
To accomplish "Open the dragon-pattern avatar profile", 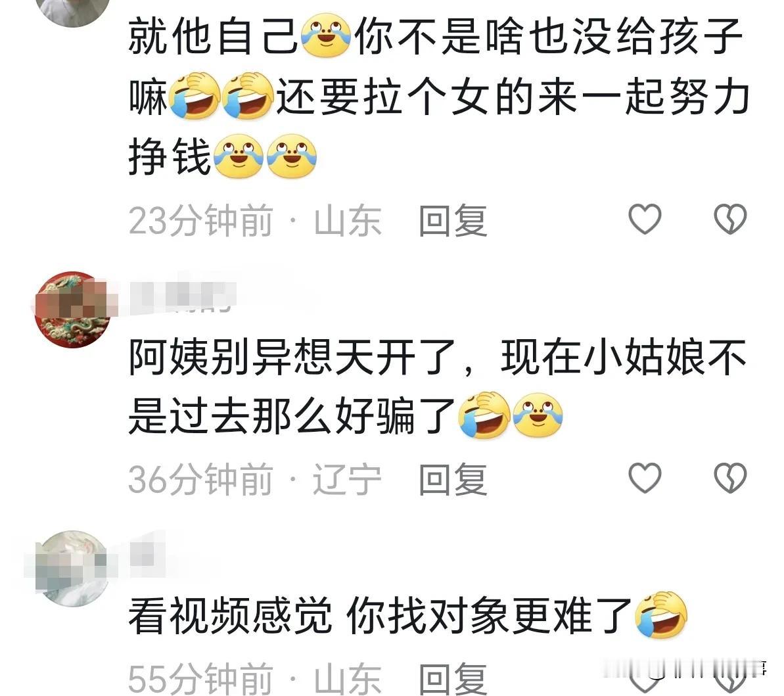I will (73, 310).
